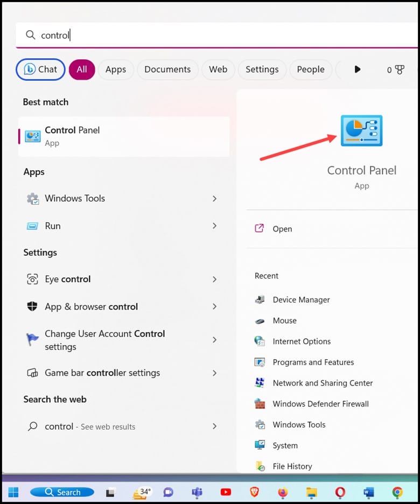
Task: Click the flag icon for User Account Control
Action: 32,339
